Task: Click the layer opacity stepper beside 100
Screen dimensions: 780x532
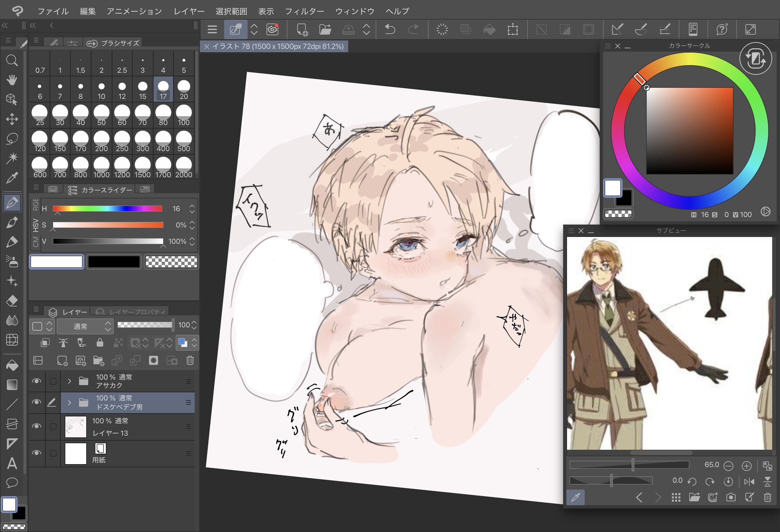Action: click(x=194, y=325)
